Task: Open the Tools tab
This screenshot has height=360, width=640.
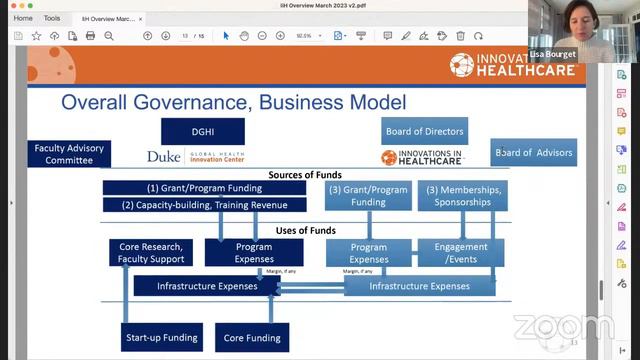Action: pos(52,18)
